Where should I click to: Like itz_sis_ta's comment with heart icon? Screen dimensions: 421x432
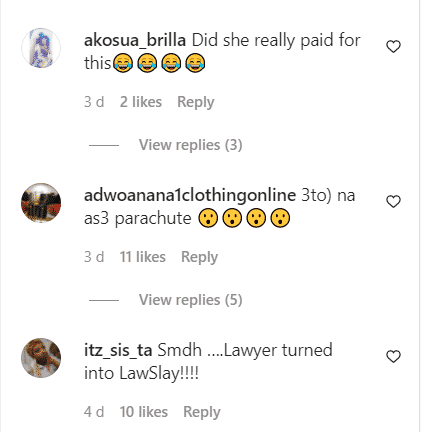[x=393, y=357]
